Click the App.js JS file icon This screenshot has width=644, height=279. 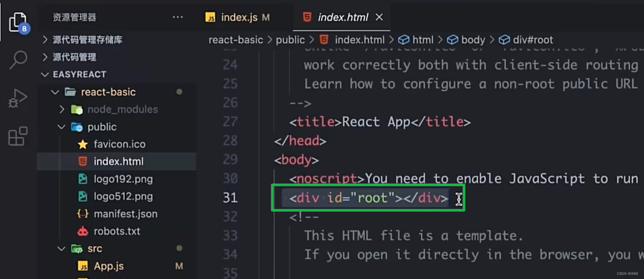83,266
